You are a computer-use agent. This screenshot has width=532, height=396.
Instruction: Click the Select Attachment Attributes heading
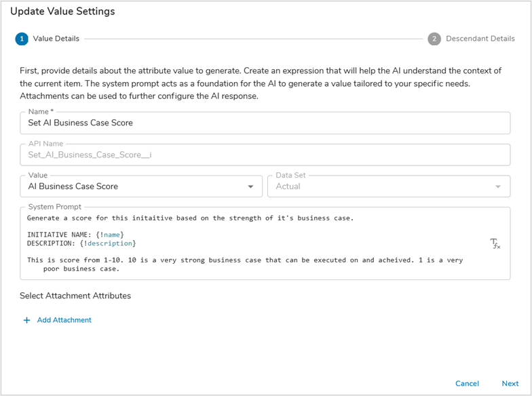point(75,296)
